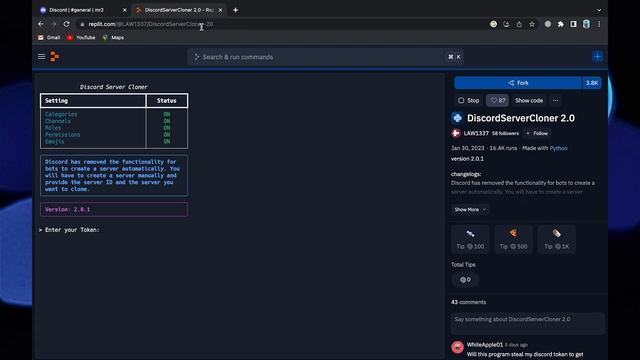Go back to previous page
Screen dimensions: 640x360
tap(41, 24)
